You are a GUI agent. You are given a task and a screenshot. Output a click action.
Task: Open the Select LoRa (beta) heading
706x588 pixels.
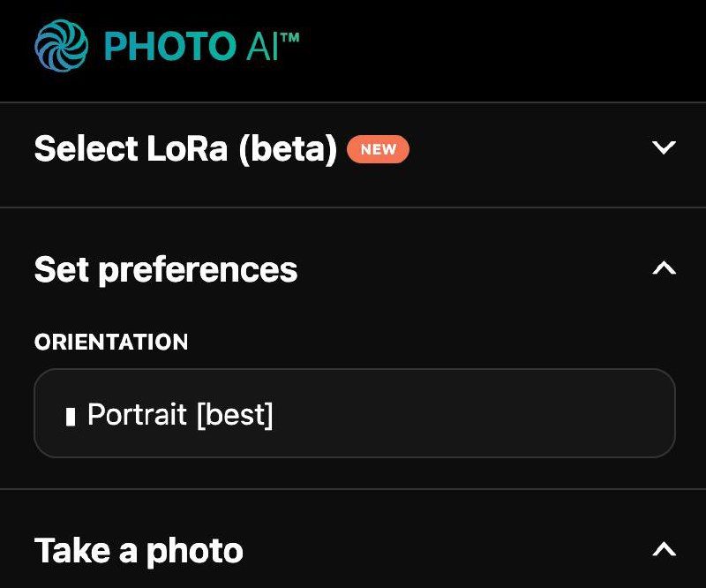tap(185, 149)
